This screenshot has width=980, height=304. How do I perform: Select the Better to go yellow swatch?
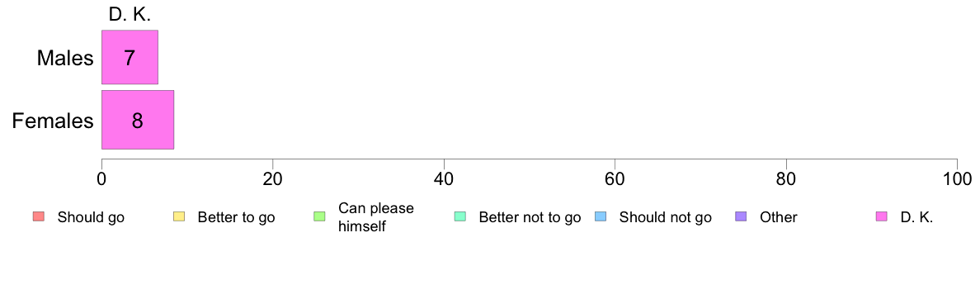178,217
